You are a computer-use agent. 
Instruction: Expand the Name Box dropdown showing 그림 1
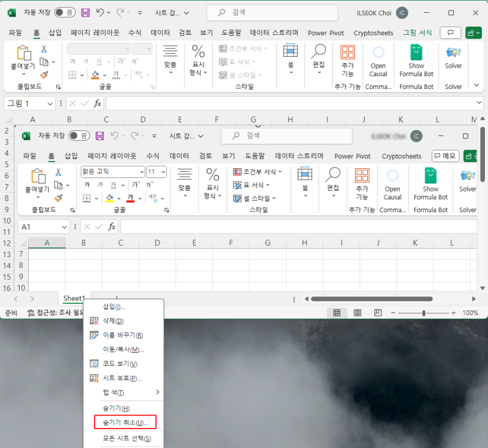(x=50, y=104)
